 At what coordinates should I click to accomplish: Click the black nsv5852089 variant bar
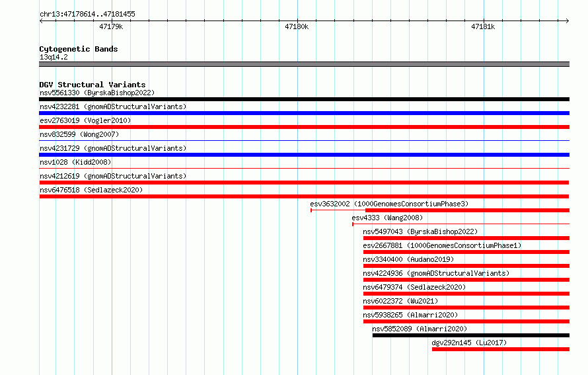click(x=471, y=335)
